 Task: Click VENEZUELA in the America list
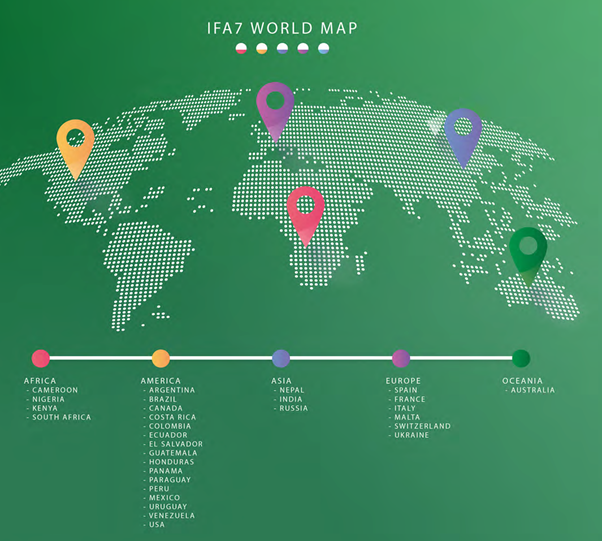(x=172, y=516)
